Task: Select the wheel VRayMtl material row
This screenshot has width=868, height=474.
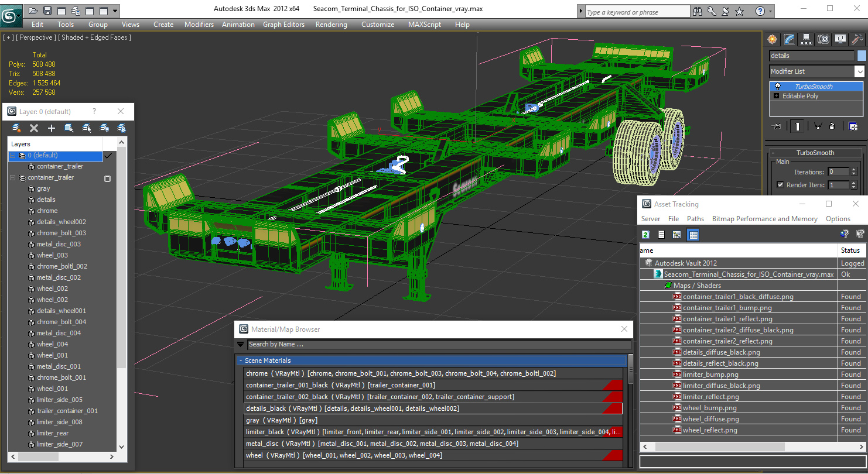Action: [433, 455]
